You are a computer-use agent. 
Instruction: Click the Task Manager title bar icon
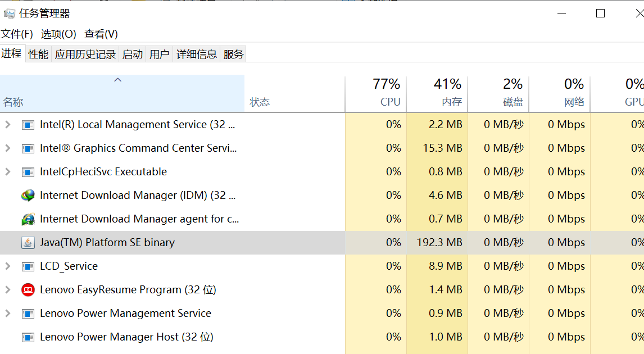click(9, 13)
